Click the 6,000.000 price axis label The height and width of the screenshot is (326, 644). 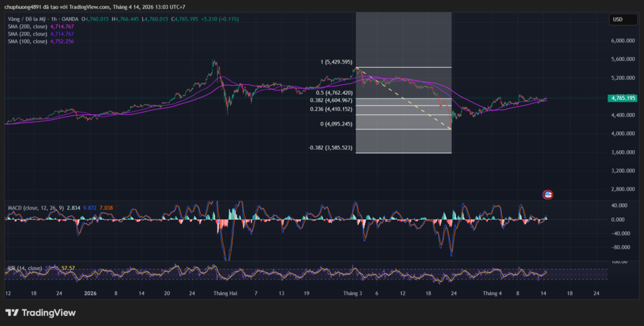[622, 41]
